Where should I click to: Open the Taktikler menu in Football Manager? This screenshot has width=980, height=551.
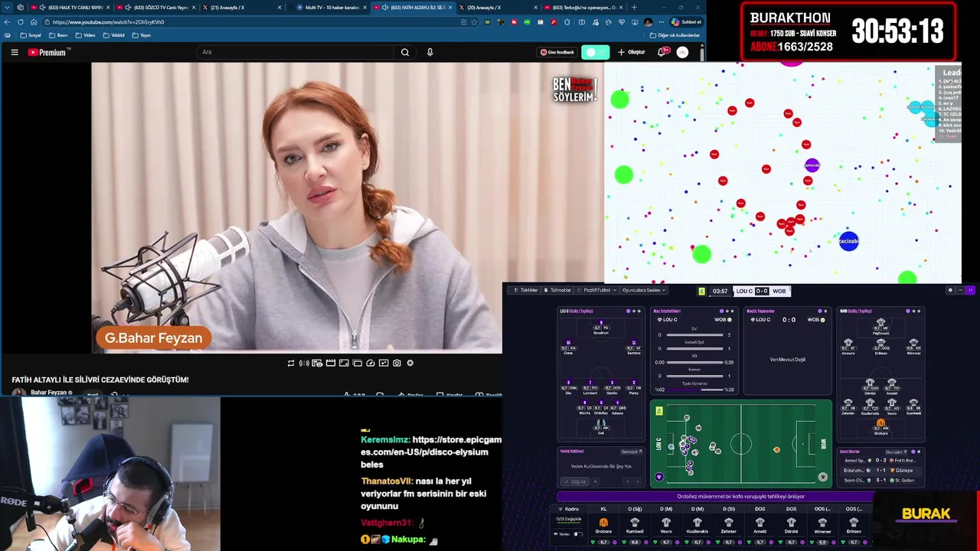(525, 290)
